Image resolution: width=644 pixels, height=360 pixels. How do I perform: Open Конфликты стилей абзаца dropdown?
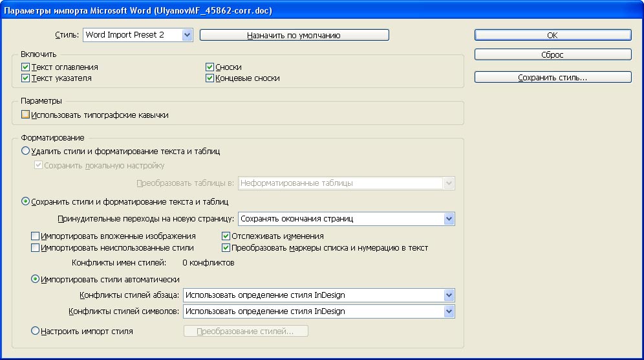coord(319,295)
